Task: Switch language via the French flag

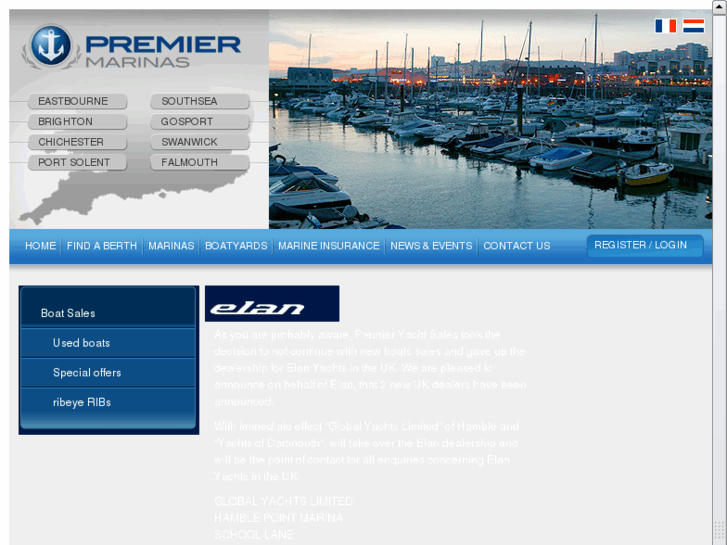Action: 665,26
